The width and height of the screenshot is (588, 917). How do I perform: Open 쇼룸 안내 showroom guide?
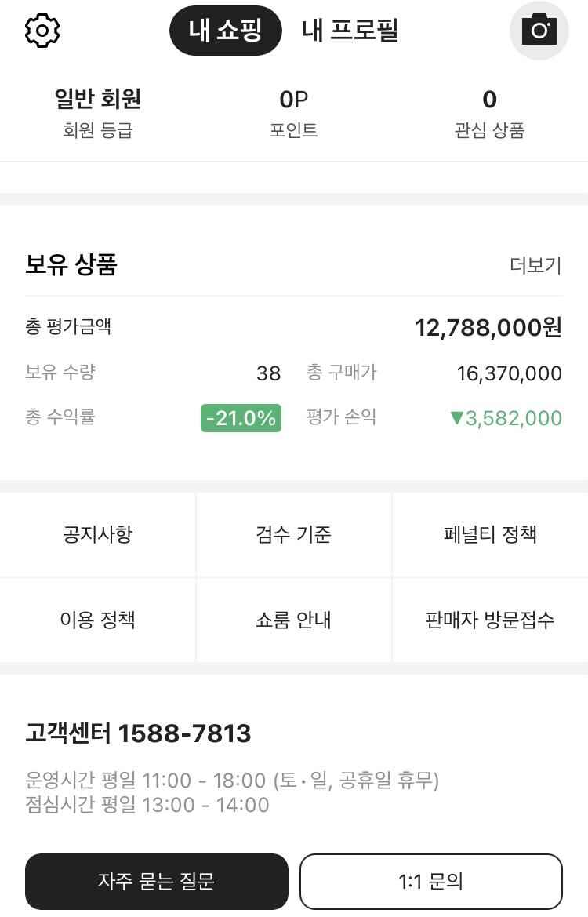pos(294,620)
